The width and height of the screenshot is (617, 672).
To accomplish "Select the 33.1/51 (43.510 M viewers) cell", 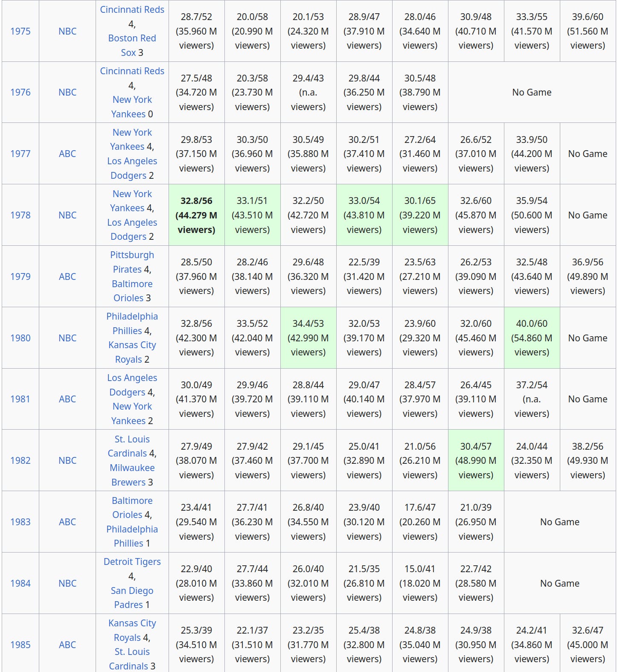I will pos(253,215).
